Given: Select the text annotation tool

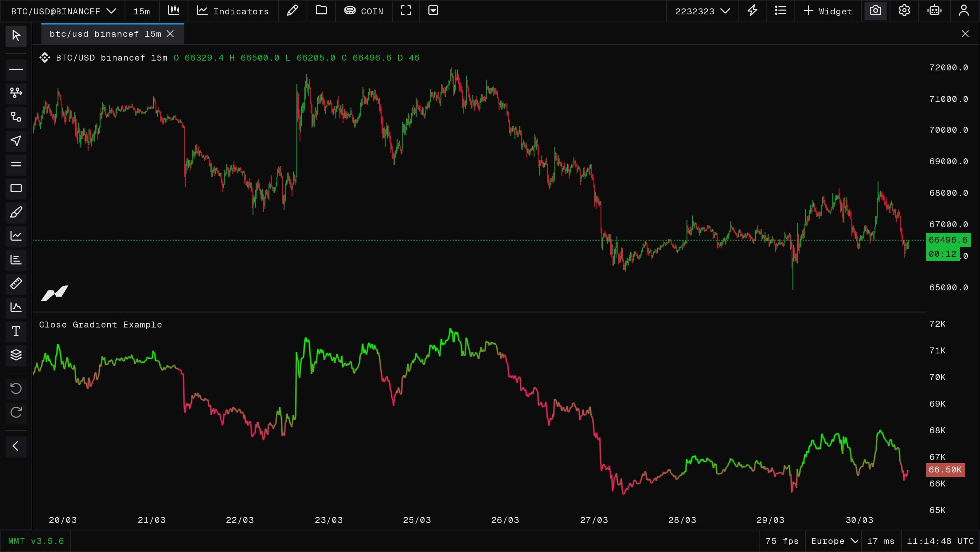Looking at the screenshot, I should (16, 331).
